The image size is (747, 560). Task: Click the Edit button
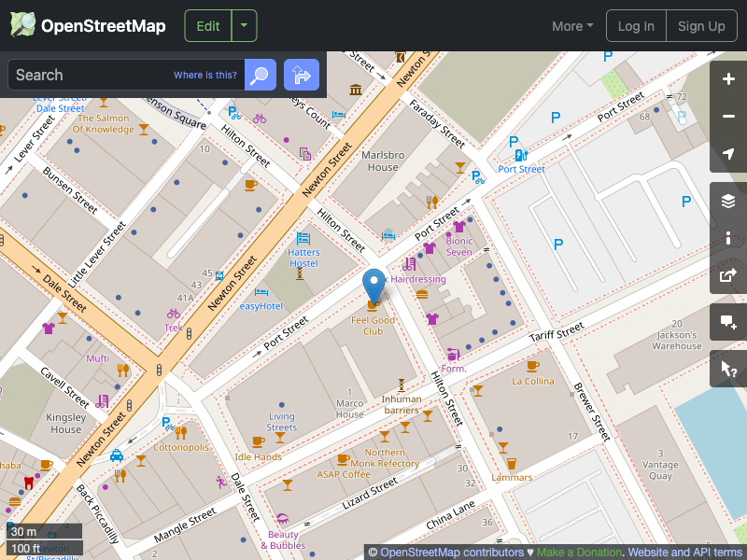coord(207,25)
